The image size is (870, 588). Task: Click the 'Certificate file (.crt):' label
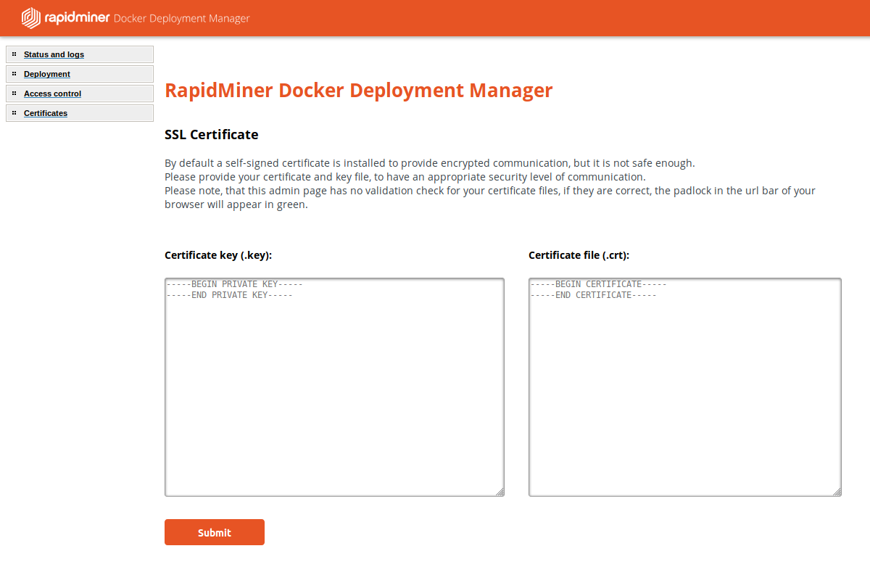[x=579, y=255]
